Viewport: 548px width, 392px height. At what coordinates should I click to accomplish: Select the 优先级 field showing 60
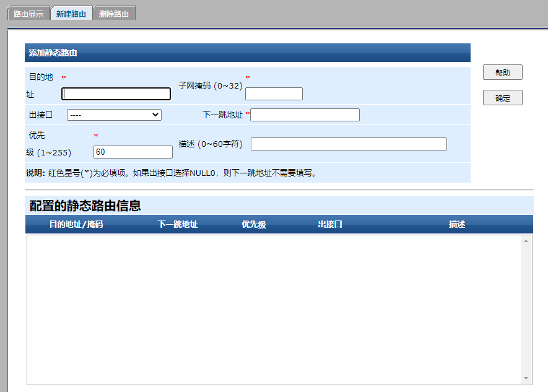(x=133, y=152)
